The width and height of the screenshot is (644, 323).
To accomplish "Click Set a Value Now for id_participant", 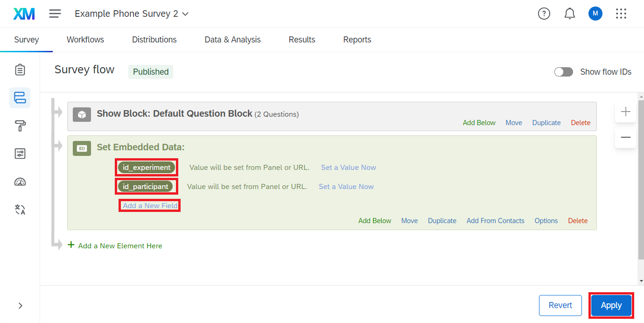I will 346,187.
